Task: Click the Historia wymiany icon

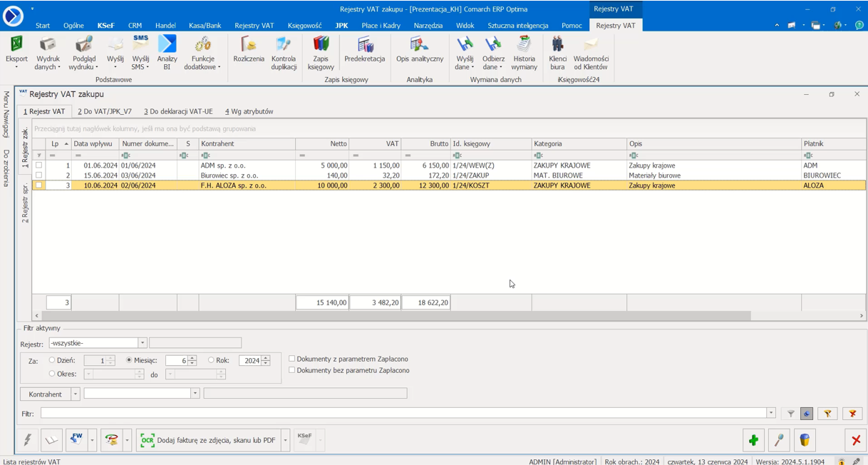Action: tap(524, 52)
